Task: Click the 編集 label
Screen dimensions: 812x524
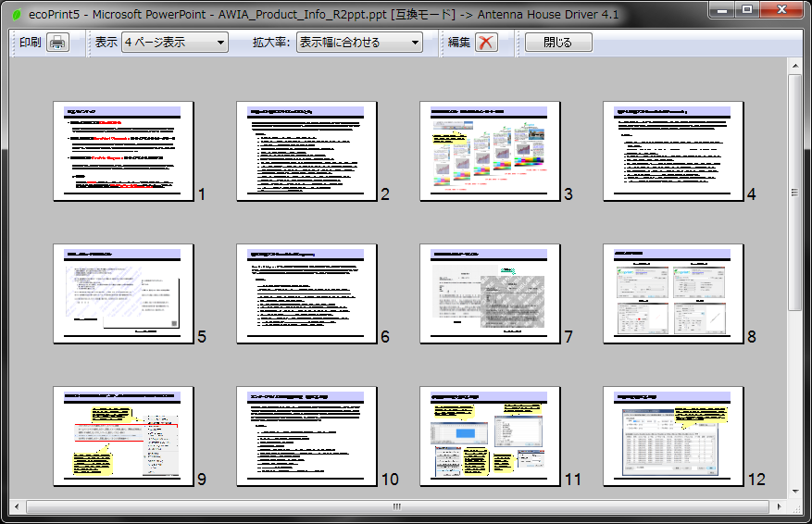Action: [459, 43]
